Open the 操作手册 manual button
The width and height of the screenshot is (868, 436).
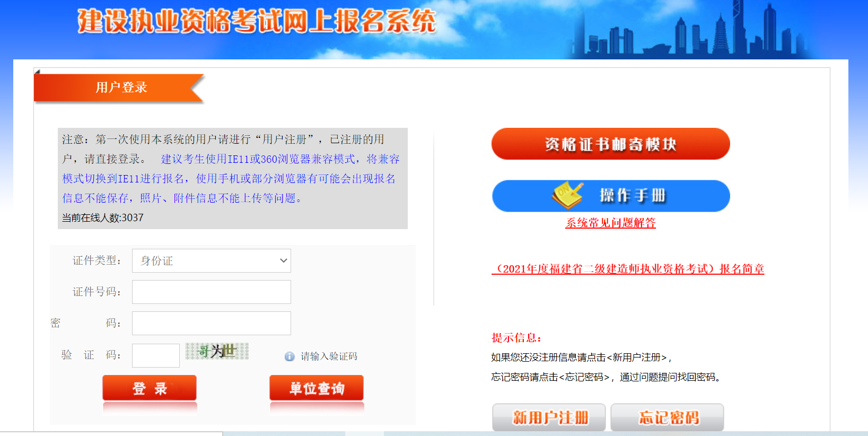611,196
